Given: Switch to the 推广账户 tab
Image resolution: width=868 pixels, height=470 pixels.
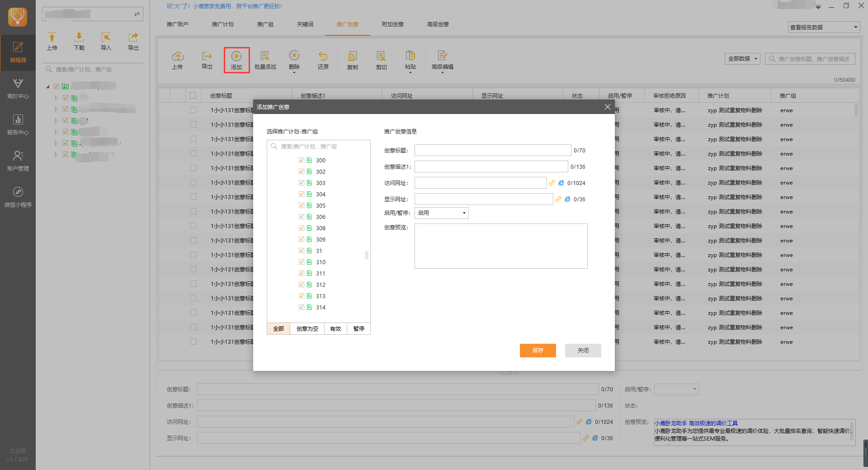Looking at the screenshot, I should click(177, 24).
